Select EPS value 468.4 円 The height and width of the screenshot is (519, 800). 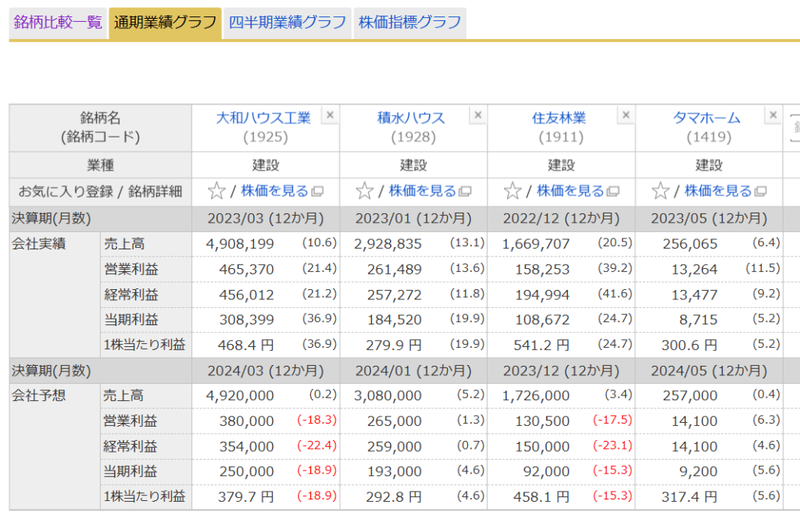pos(246,345)
